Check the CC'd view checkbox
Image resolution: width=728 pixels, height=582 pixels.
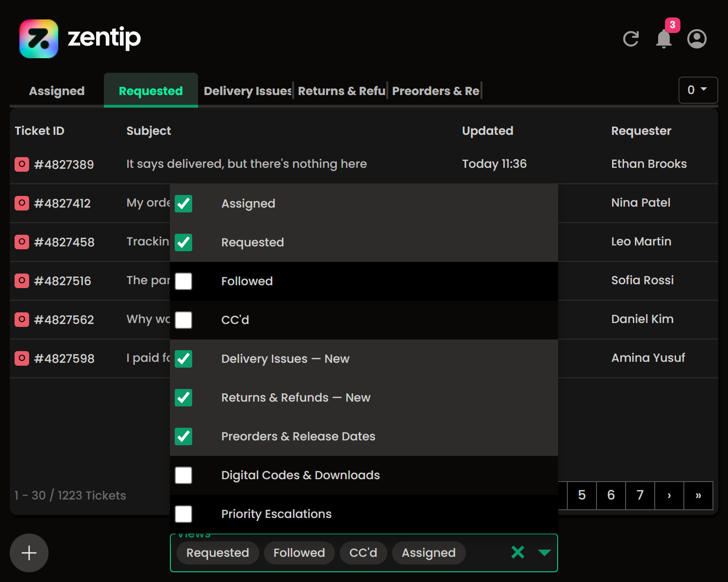pyautogui.click(x=183, y=320)
